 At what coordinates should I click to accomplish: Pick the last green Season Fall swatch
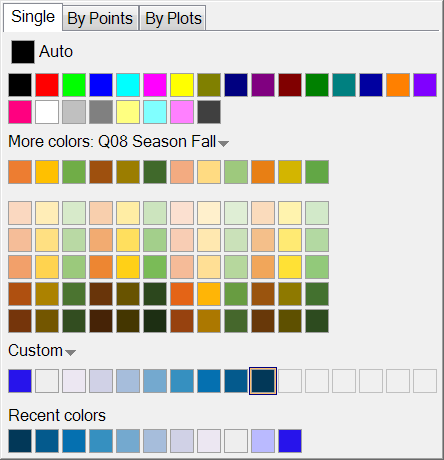[x=317, y=172]
